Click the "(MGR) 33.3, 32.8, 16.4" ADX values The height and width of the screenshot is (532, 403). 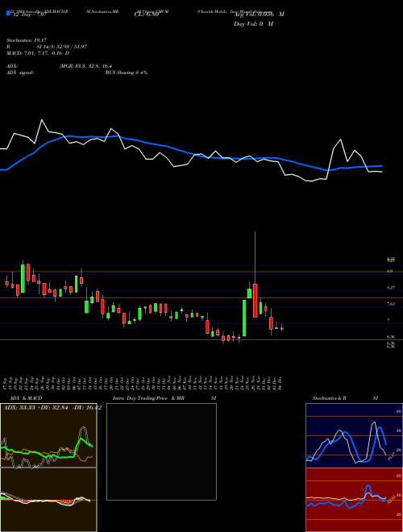[85, 66]
